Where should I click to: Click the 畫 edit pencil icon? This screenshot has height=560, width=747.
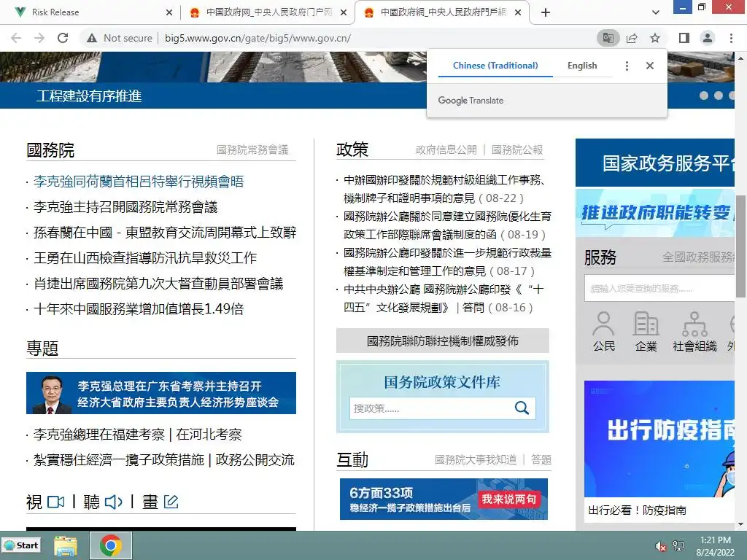(171, 502)
